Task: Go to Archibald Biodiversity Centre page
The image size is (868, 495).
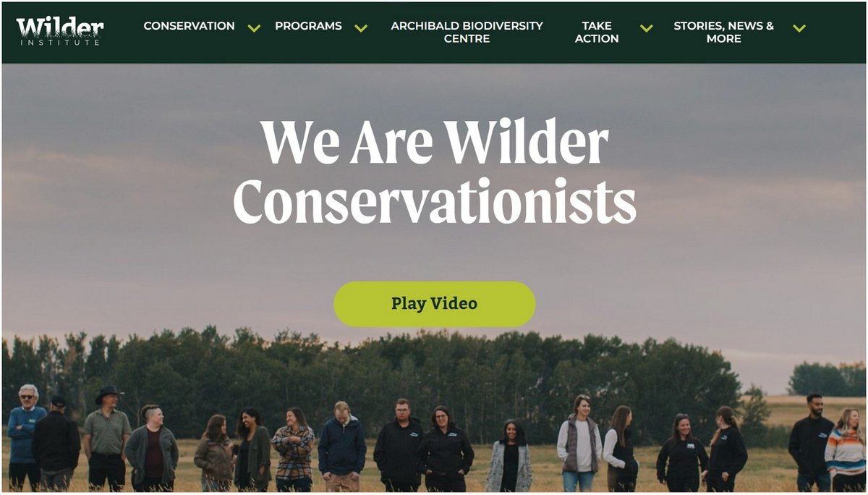Action: (x=467, y=32)
